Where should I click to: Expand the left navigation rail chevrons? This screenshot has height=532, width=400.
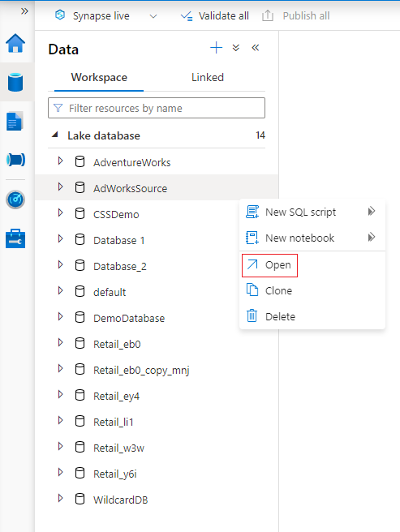(24, 11)
